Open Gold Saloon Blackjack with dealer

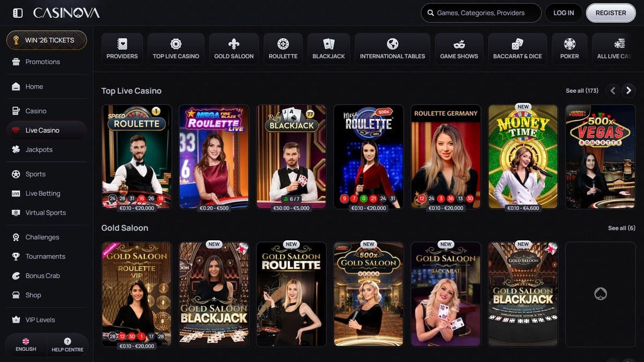pyautogui.click(x=214, y=294)
